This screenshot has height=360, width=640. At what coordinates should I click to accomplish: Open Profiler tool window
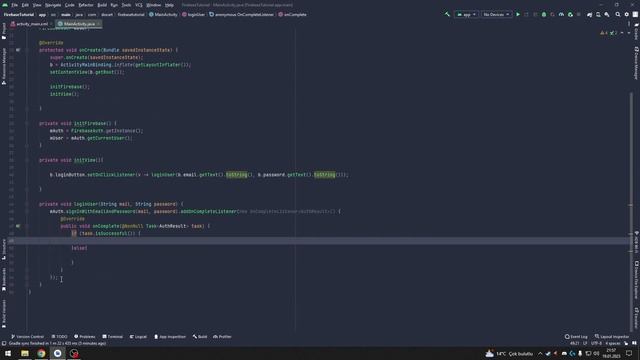(222, 337)
